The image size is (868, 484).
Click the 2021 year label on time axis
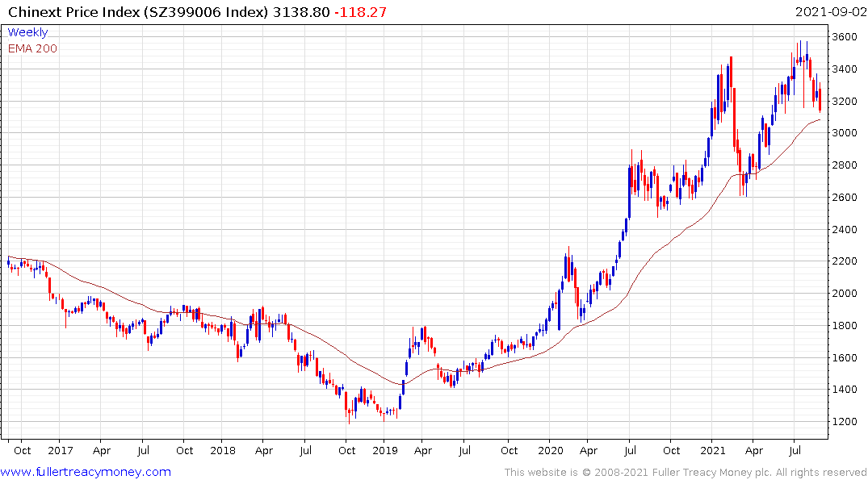pos(712,450)
